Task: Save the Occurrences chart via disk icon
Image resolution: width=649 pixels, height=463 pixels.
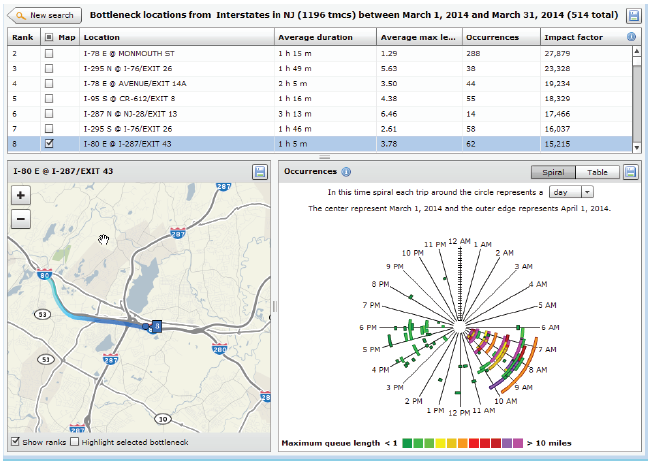Action: tap(631, 172)
